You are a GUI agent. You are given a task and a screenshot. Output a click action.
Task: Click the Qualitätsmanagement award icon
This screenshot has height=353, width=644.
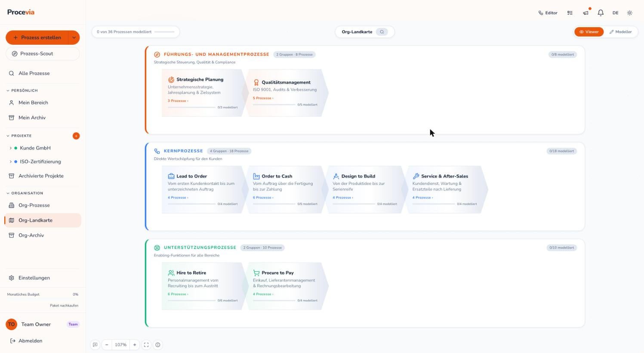click(x=256, y=82)
